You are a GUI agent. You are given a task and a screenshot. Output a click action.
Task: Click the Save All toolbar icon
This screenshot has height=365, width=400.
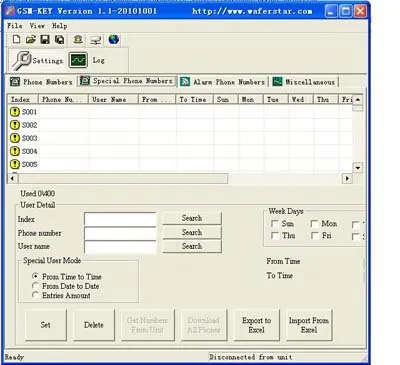[59, 39]
